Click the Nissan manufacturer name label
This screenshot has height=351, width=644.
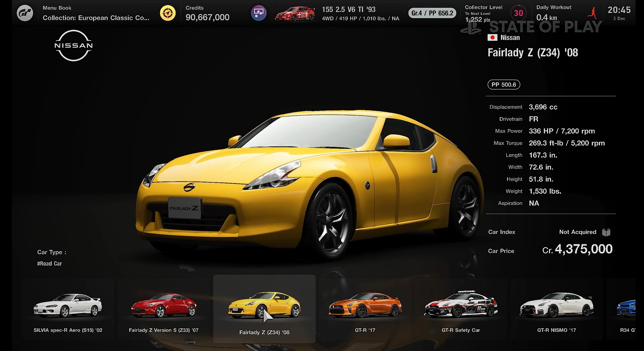tap(510, 37)
